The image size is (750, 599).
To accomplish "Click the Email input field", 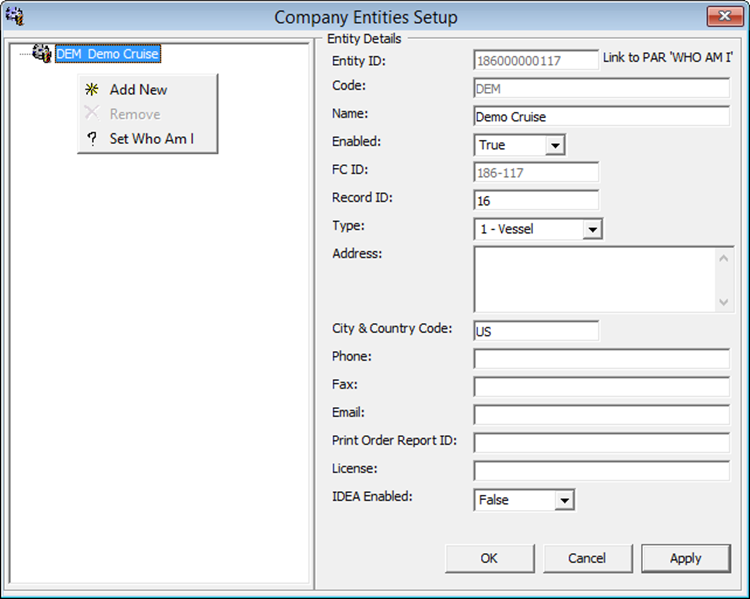I will click(602, 415).
